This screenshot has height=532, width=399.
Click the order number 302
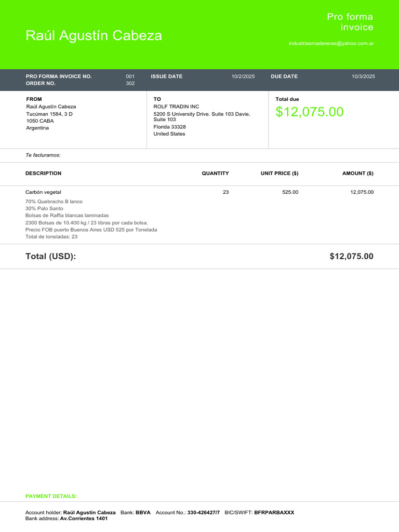pos(130,83)
